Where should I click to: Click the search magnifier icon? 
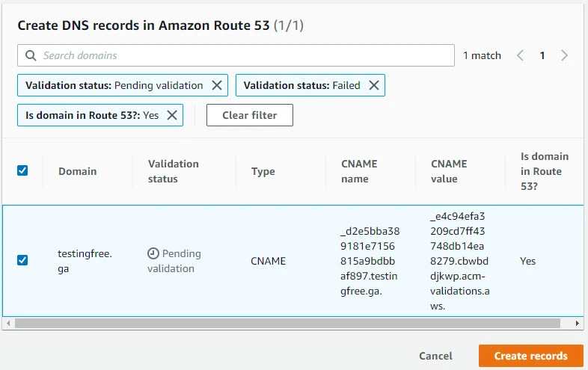point(31,55)
